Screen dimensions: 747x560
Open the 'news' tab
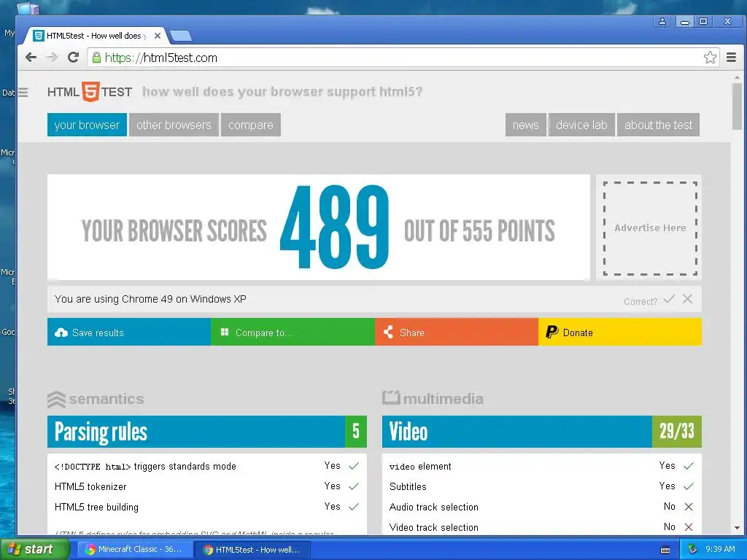click(525, 125)
